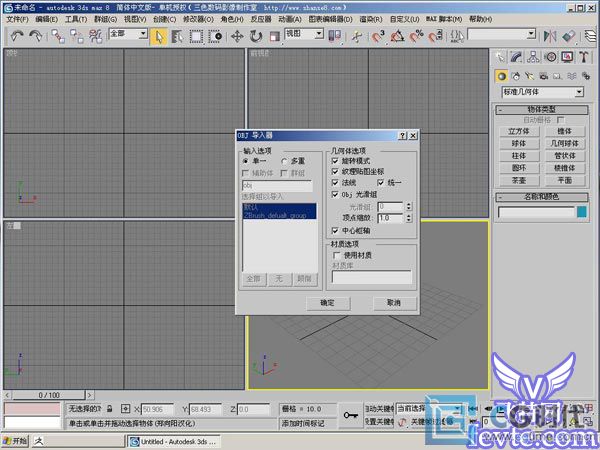Click the 确定 button in the OBJ dialog

click(x=328, y=303)
